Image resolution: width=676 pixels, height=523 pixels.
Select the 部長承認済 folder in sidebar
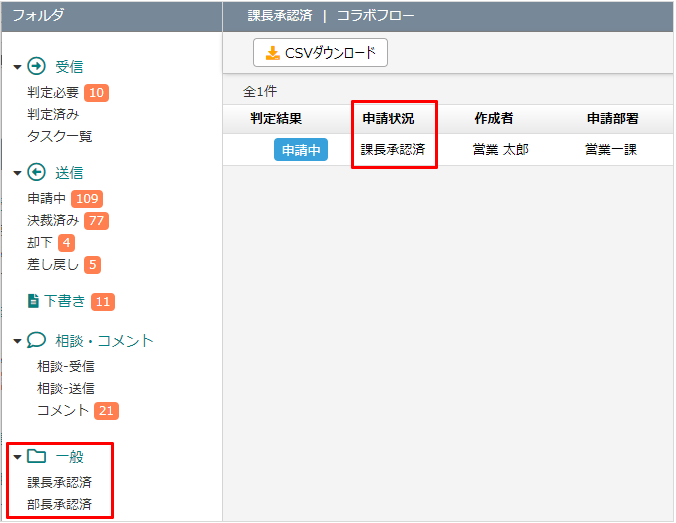59,504
